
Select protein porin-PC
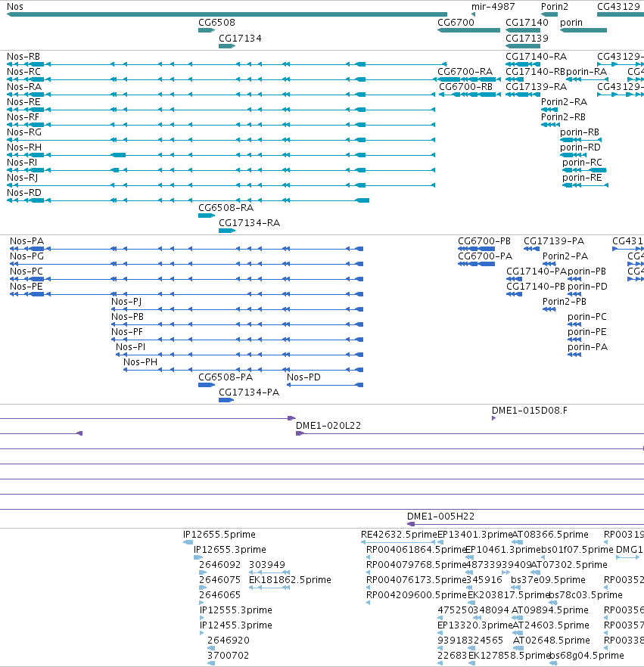[x=574, y=324]
